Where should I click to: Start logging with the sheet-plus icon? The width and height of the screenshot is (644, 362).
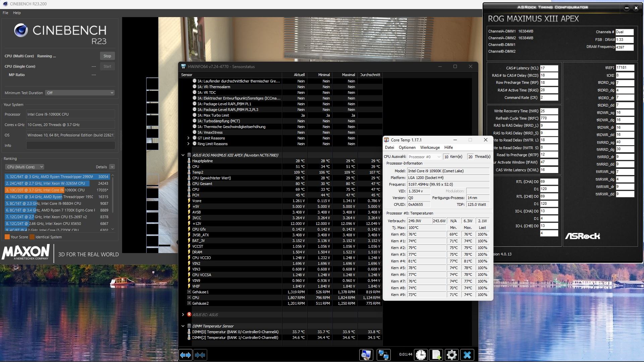click(436, 355)
